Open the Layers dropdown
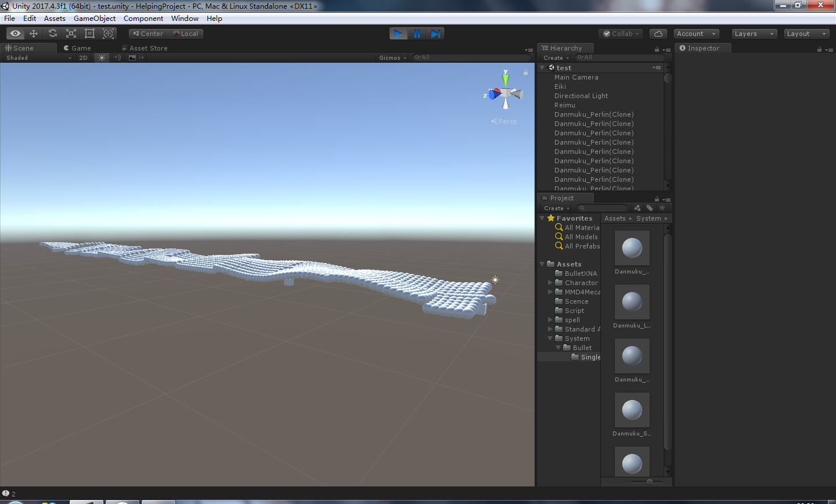The width and height of the screenshot is (836, 504). [x=754, y=34]
